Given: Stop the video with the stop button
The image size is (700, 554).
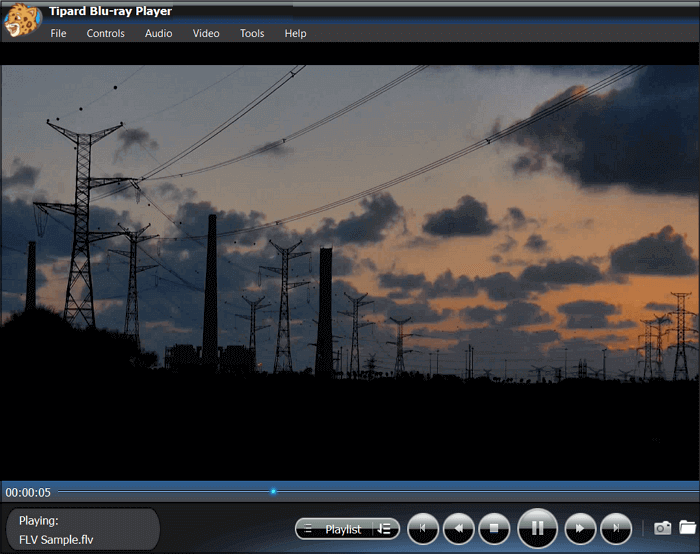Looking at the screenshot, I should point(494,529).
